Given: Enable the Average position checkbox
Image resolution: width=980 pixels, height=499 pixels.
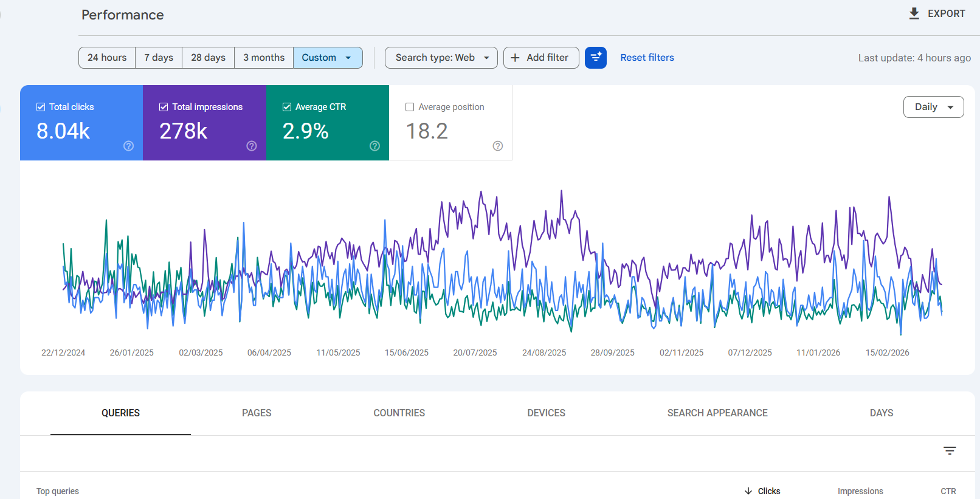Looking at the screenshot, I should [410, 107].
